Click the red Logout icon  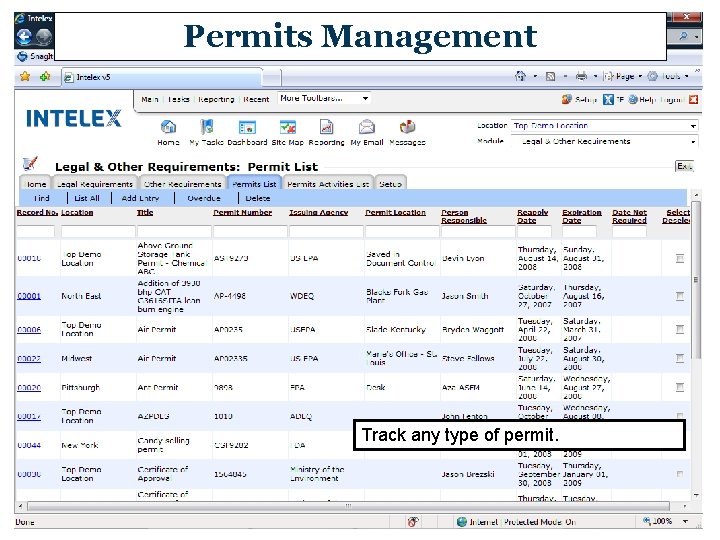[693, 99]
